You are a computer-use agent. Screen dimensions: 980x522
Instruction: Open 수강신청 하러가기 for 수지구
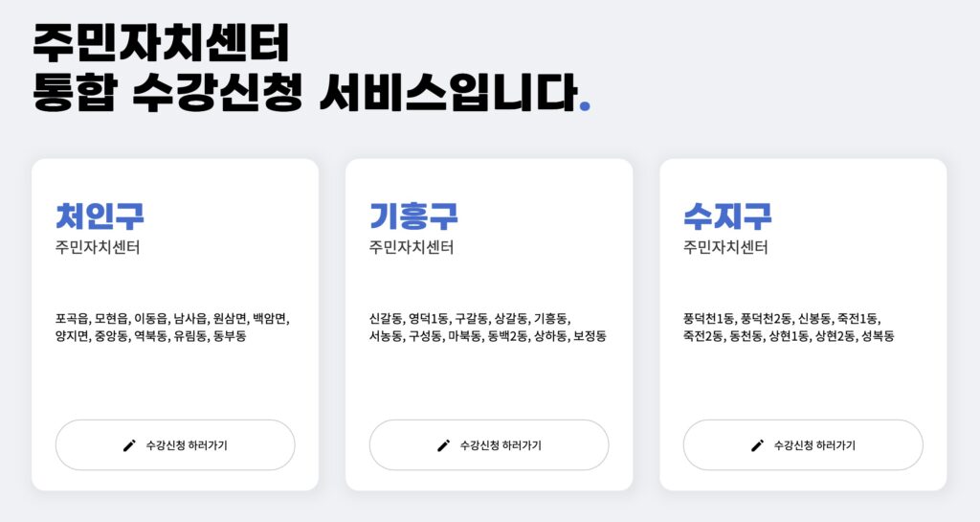[803, 445]
